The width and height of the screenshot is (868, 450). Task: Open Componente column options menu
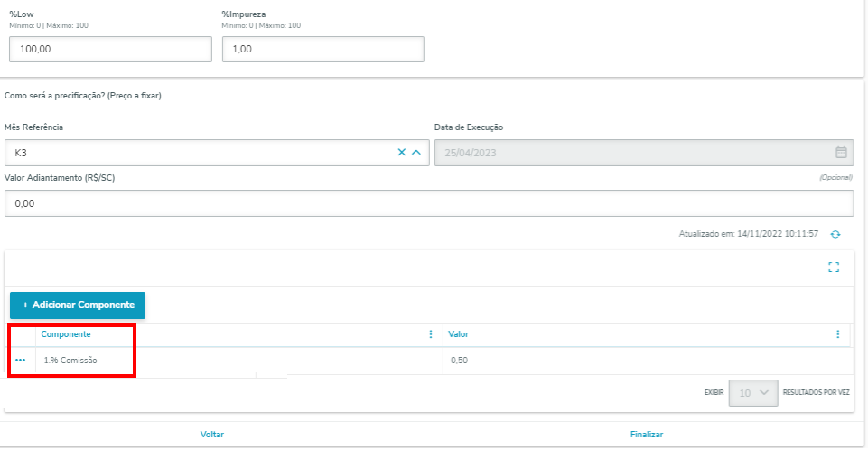(x=431, y=334)
